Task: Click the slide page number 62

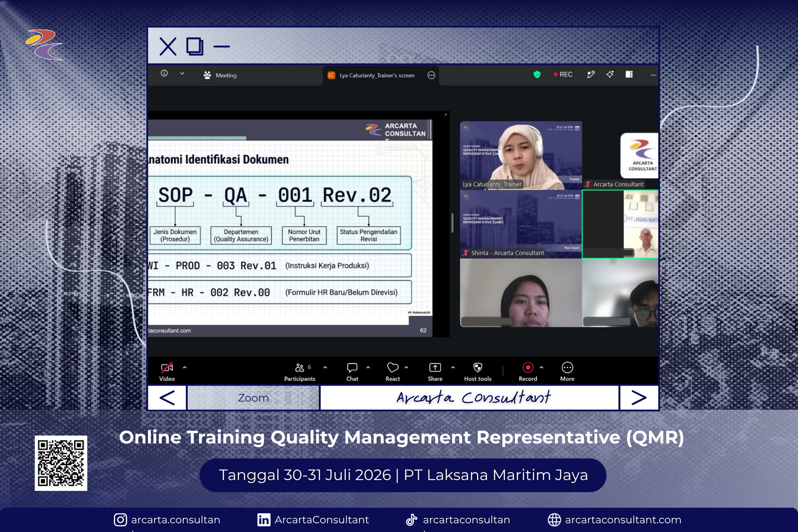Action: coord(423,330)
